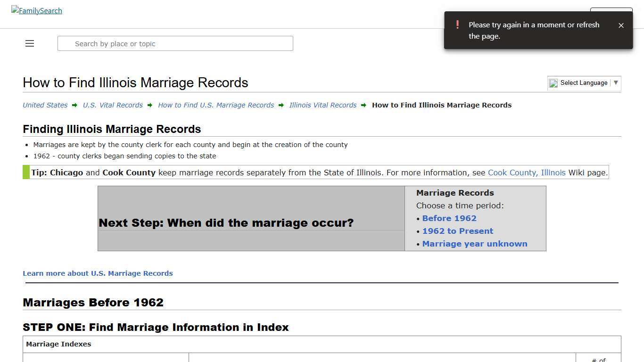Visit How to Find U.S. Marriage Records page
Image resolution: width=644 pixels, height=362 pixels.
click(x=216, y=105)
